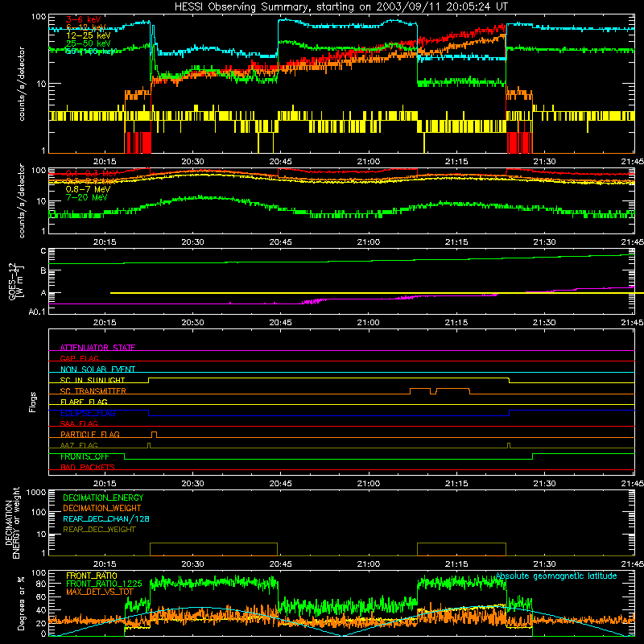644x644 pixels.
Task: Click the blue ECLIPSE_FLAG label
Action: tap(88, 413)
